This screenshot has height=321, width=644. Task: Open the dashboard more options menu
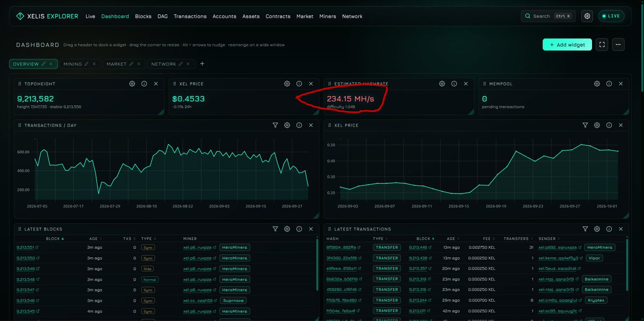coord(619,45)
